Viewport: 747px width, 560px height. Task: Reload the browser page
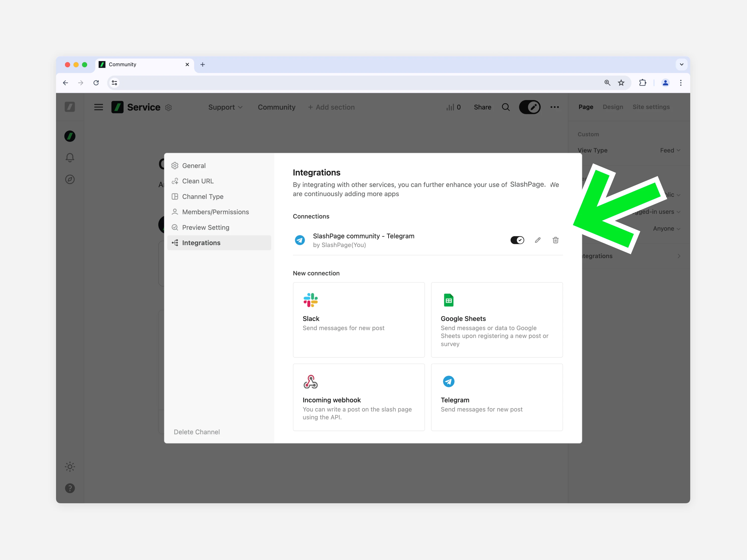pos(96,83)
